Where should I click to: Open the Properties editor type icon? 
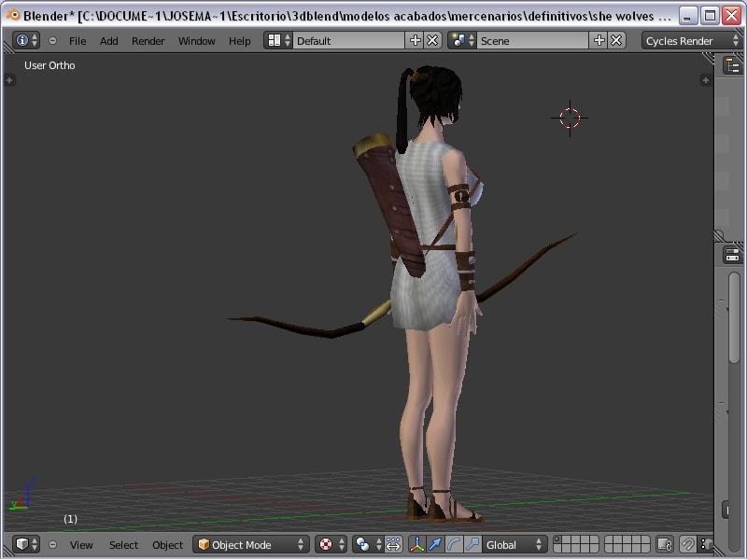tap(733, 255)
